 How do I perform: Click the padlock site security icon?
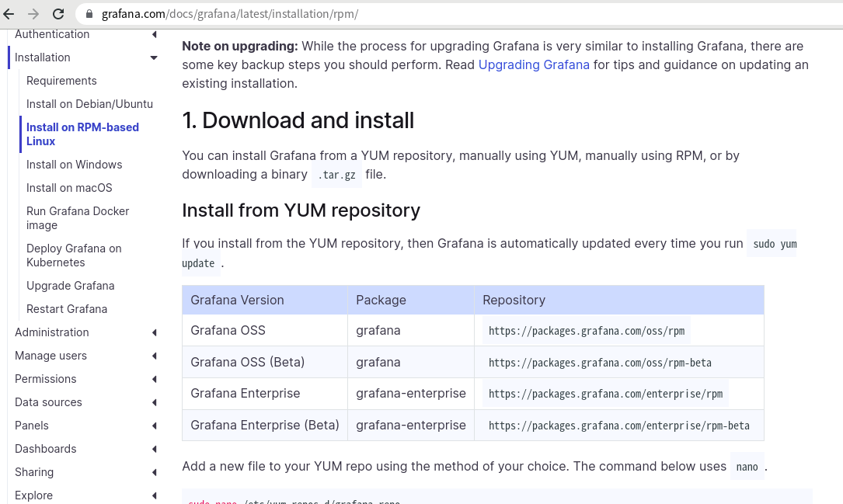click(x=90, y=14)
